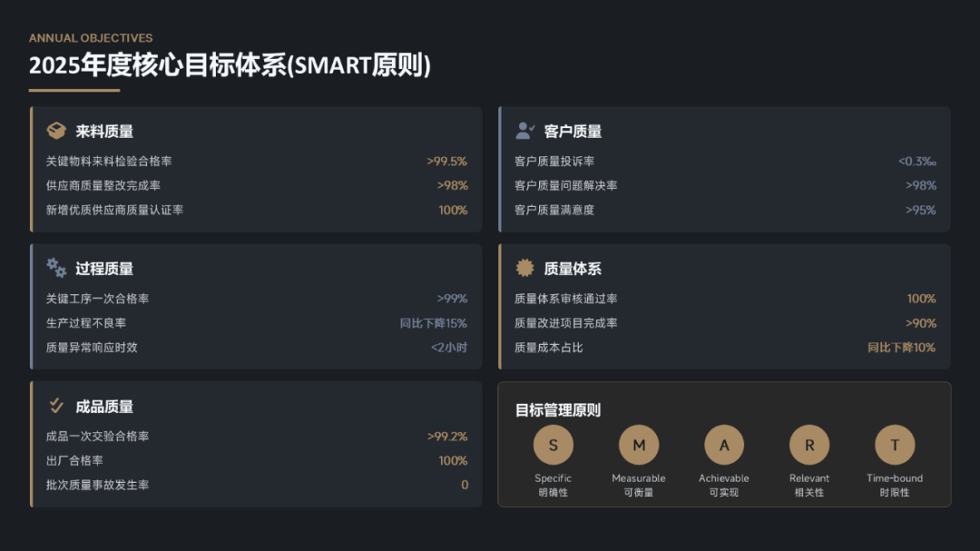The width and height of the screenshot is (980, 551).
Task: Click the box icon beside 来料质量
Action: click(x=56, y=131)
